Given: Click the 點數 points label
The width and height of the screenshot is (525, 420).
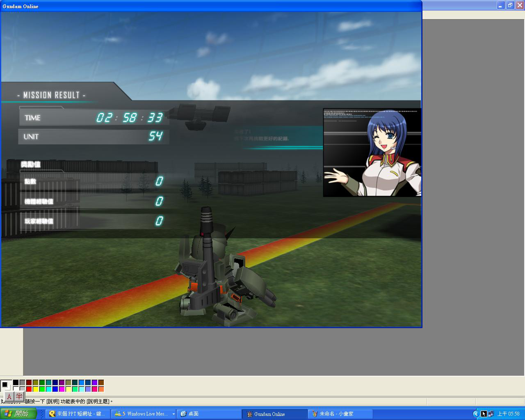Looking at the screenshot, I should tap(30, 181).
